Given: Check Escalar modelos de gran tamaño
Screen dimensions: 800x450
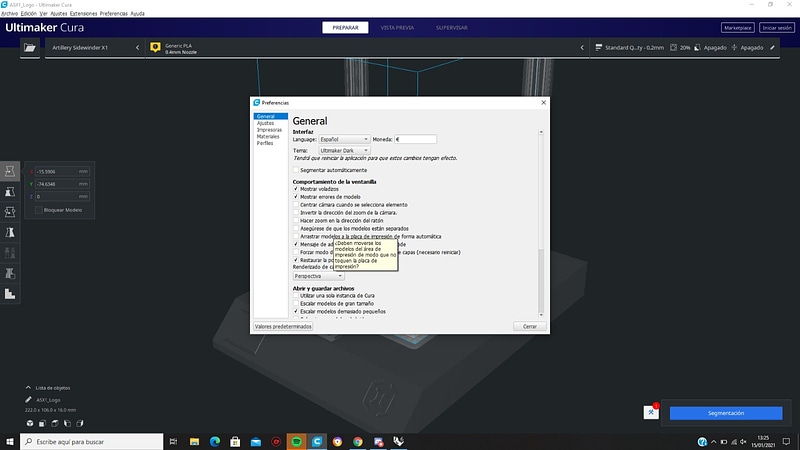Looking at the screenshot, I should point(296,303).
